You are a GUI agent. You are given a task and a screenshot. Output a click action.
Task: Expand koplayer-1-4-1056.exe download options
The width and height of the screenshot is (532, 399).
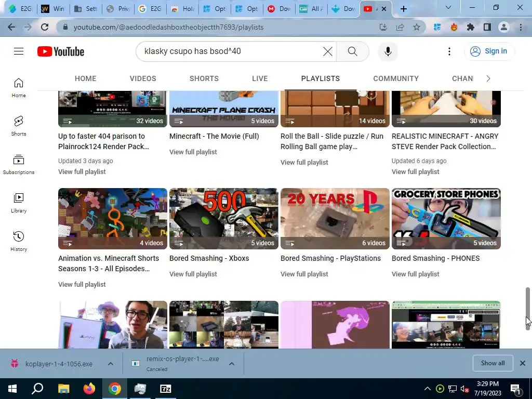click(111, 364)
